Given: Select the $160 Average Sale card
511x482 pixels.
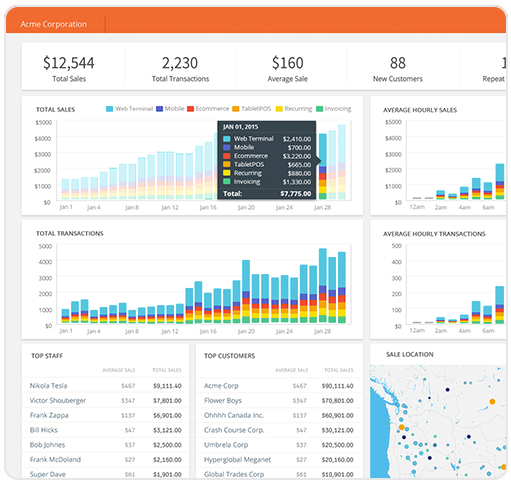Looking at the screenshot, I should [288, 68].
